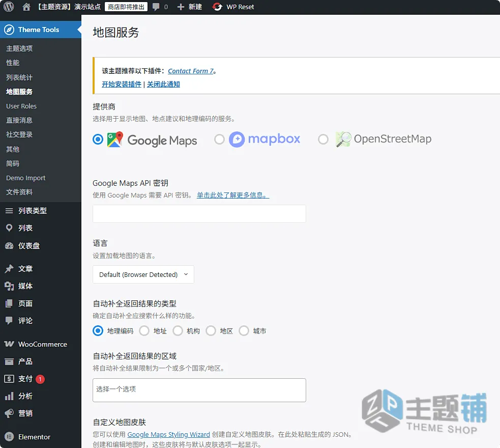Screen dimensions: 500x448
Task: Click the 商店即将推出 badge
Action: 126,7
